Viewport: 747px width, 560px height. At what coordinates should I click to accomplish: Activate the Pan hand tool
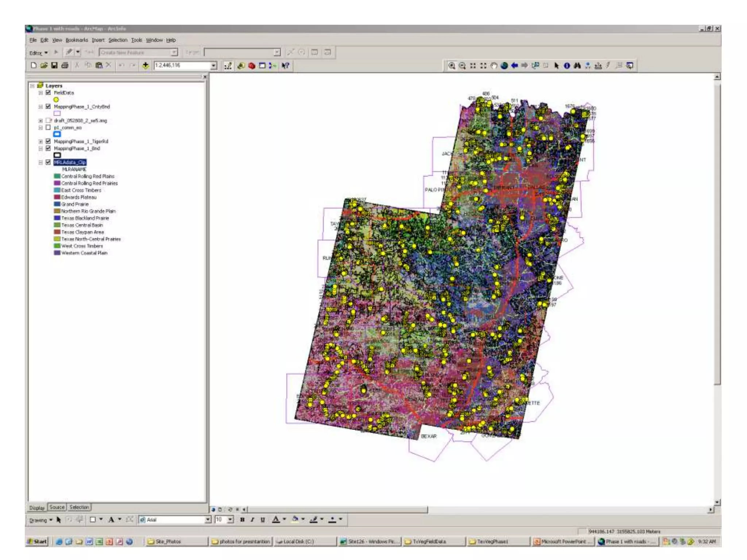(x=494, y=66)
